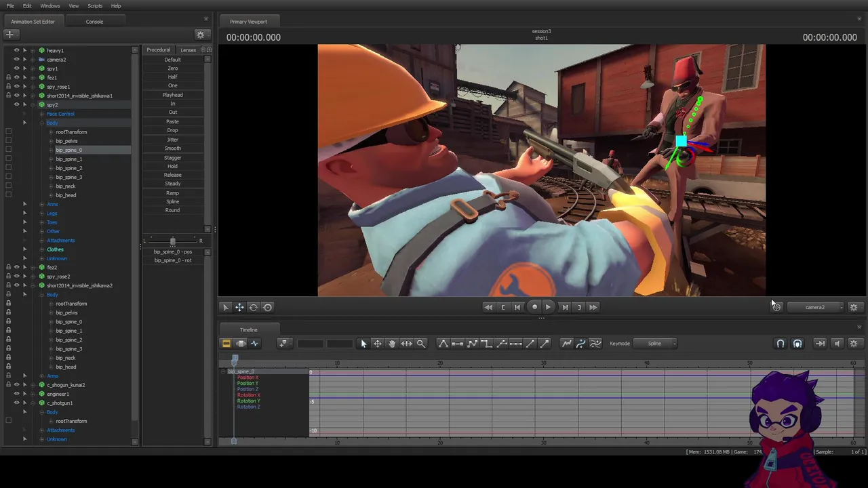Select the timeline arrow select tool
Screen dimensions: 868x488
[x=363, y=344]
